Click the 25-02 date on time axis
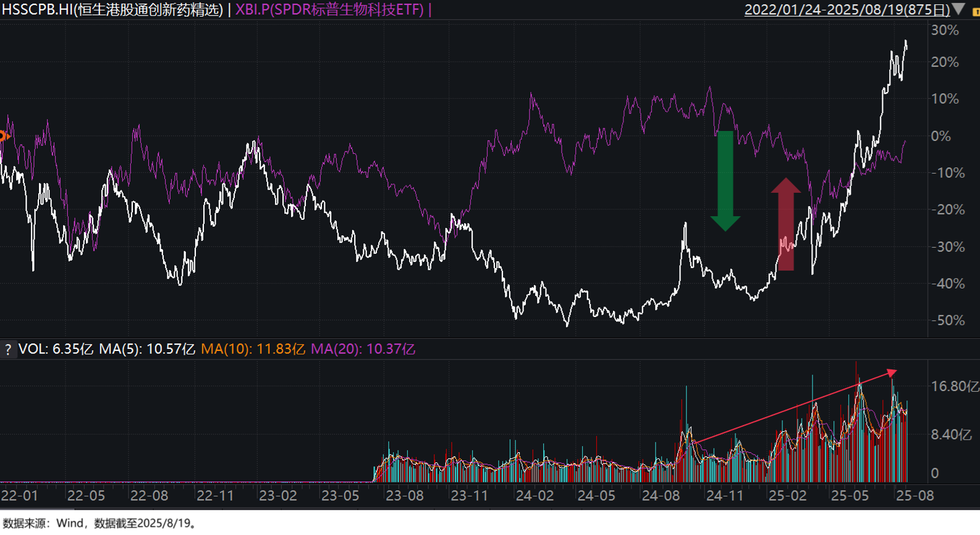 [788, 496]
